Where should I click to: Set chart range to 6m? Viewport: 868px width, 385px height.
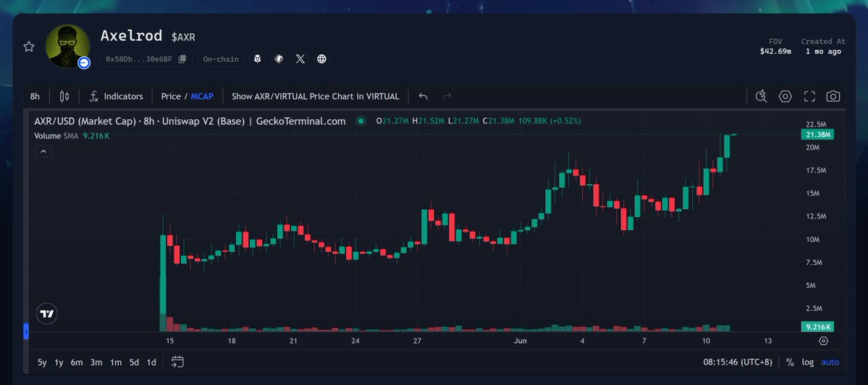[77, 363]
